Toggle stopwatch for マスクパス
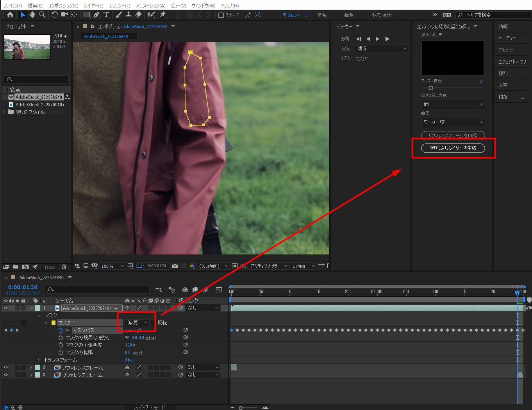532x410 pixels. 61,330
